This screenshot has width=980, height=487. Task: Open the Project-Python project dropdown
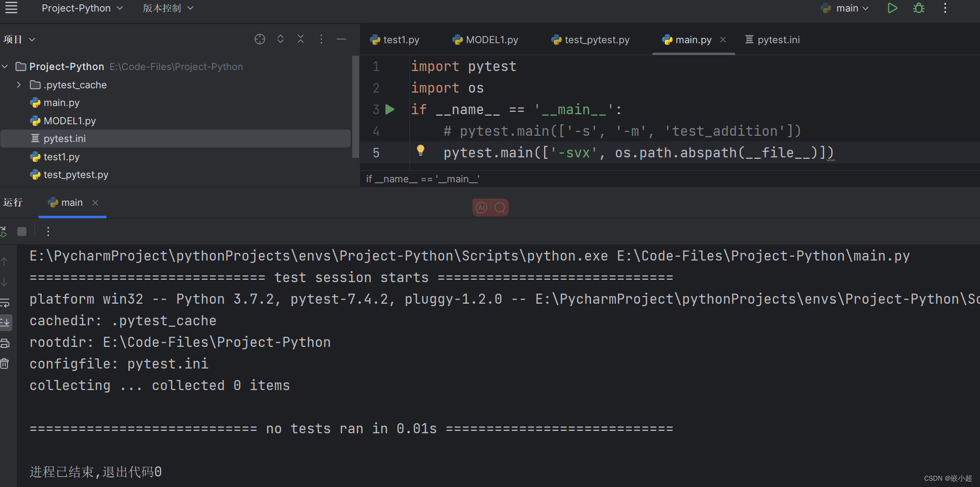click(82, 8)
